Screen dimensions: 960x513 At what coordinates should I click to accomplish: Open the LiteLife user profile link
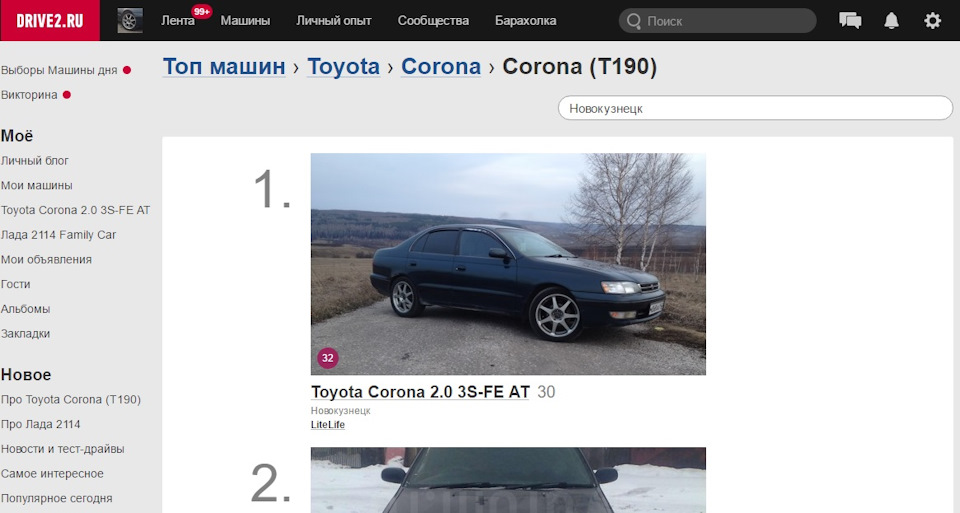coord(328,425)
